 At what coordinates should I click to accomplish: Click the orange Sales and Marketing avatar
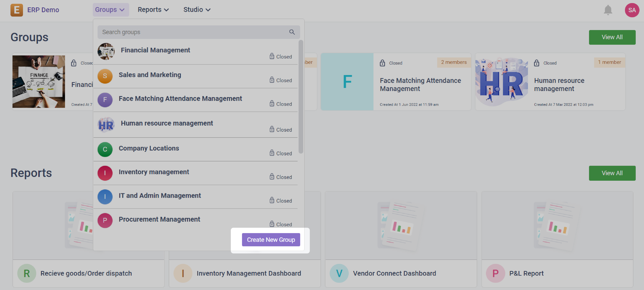click(x=105, y=76)
